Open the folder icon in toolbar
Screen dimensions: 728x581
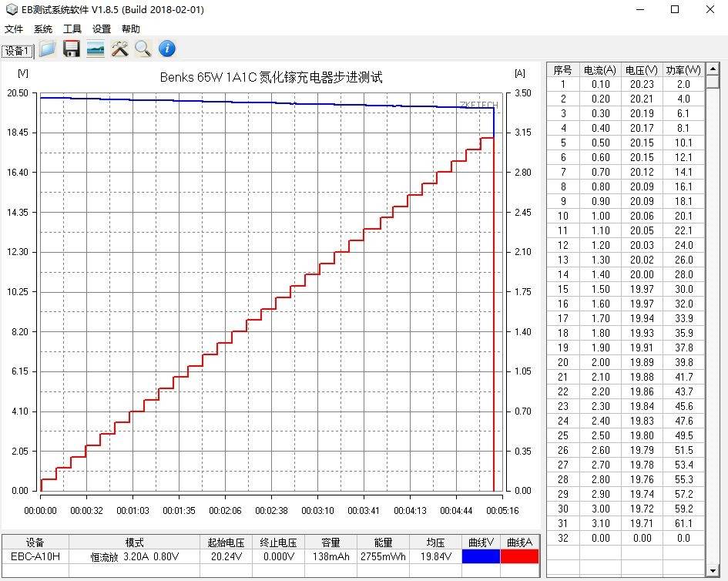tap(47, 49)
